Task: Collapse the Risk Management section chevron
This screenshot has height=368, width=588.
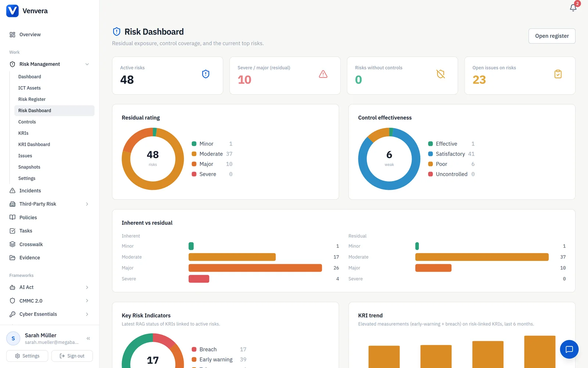Action: point(87,64)
